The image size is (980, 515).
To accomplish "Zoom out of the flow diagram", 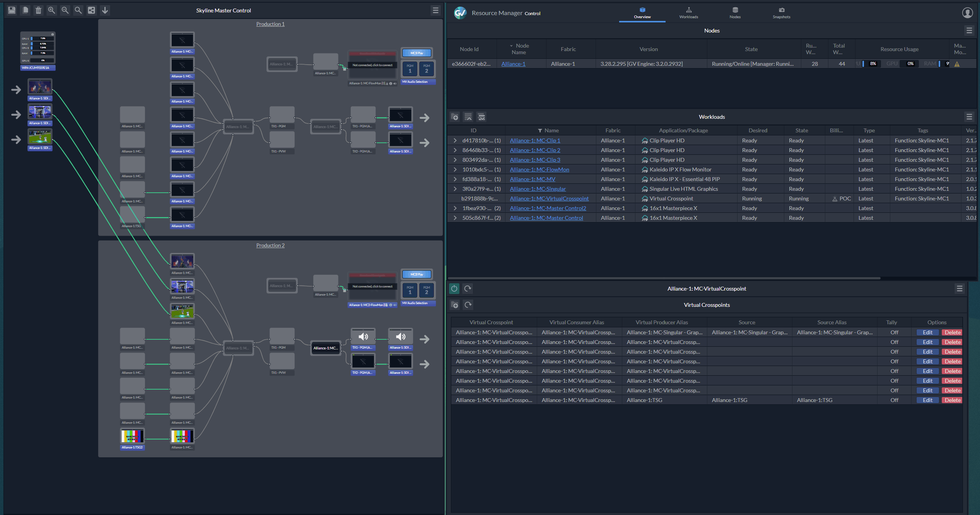I will coord(65,10).
